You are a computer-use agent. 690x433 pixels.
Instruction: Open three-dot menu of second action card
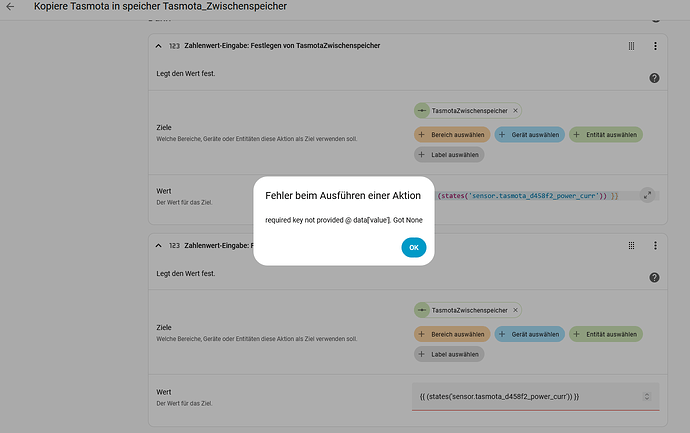click(x=655, y=245)
